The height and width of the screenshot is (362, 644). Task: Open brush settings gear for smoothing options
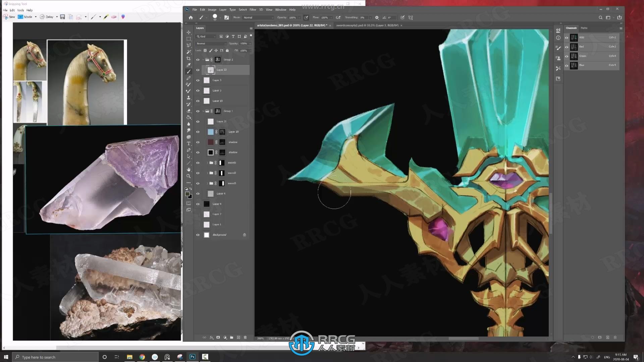(377, 17)
